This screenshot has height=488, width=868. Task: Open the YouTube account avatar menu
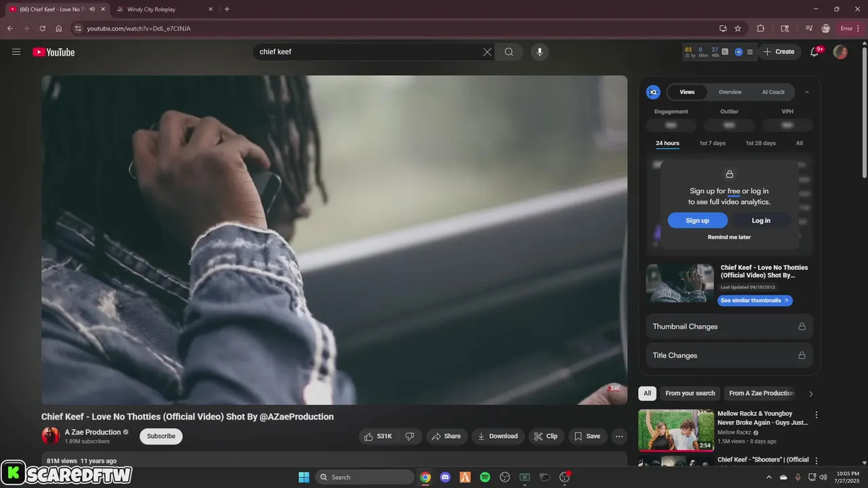point(840,52)
